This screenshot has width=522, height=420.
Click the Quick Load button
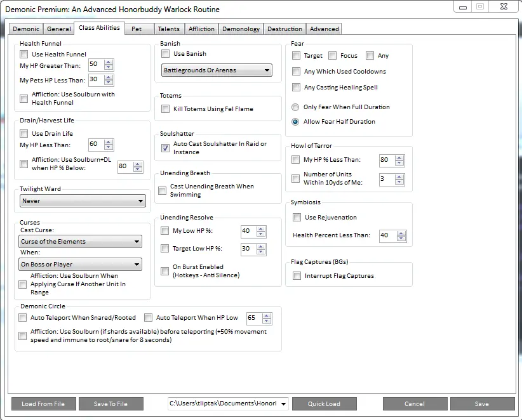(325, 404)
